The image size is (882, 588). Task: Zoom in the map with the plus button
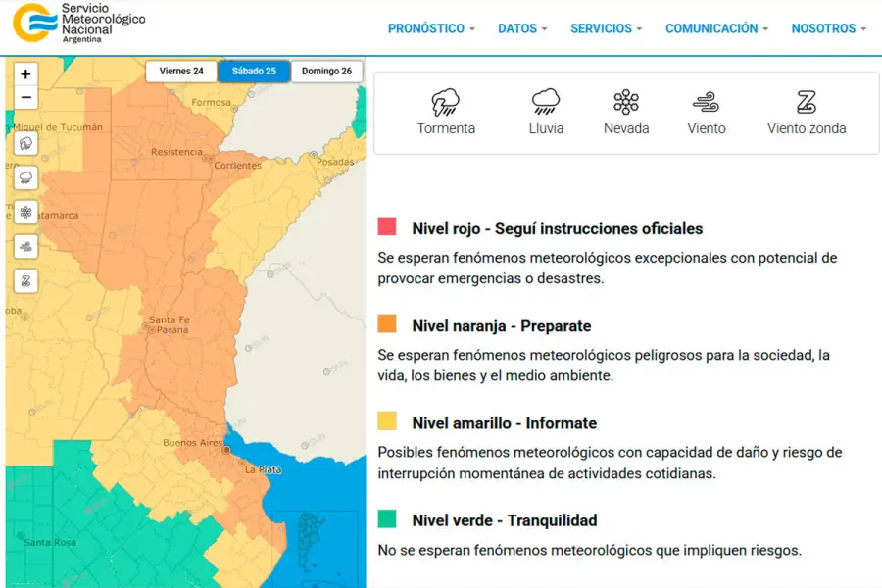click(25, 73)
